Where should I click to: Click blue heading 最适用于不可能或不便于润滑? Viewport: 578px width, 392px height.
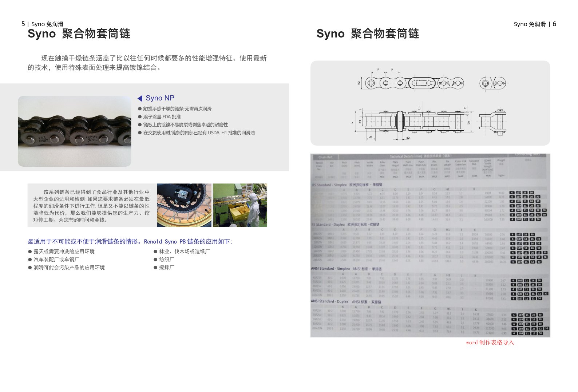130,242
